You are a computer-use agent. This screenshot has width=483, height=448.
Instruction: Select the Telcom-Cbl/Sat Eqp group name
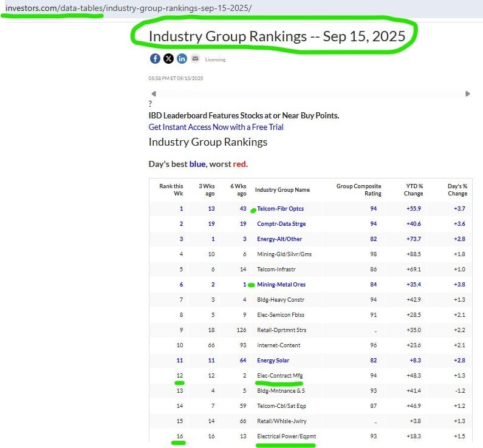(x=282, y=406)
